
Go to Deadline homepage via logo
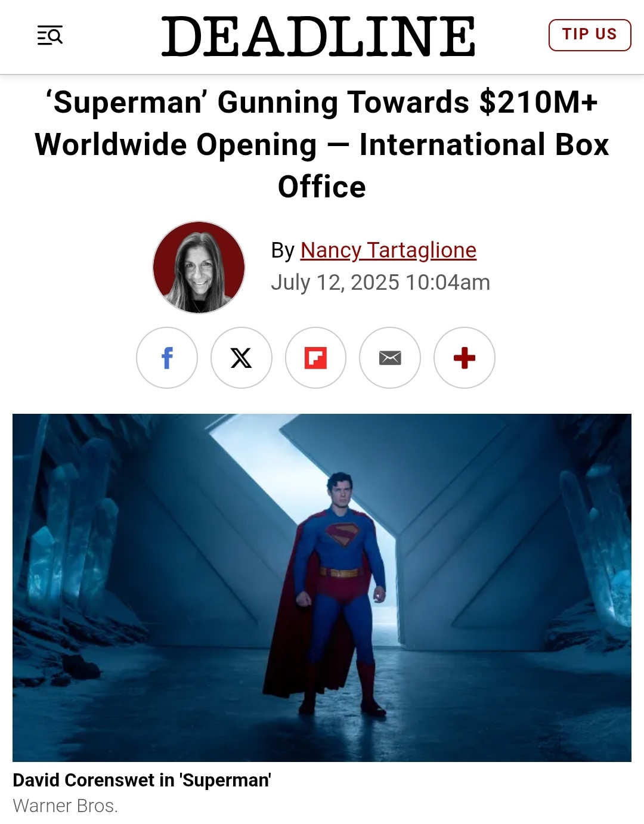pos(318,36)
